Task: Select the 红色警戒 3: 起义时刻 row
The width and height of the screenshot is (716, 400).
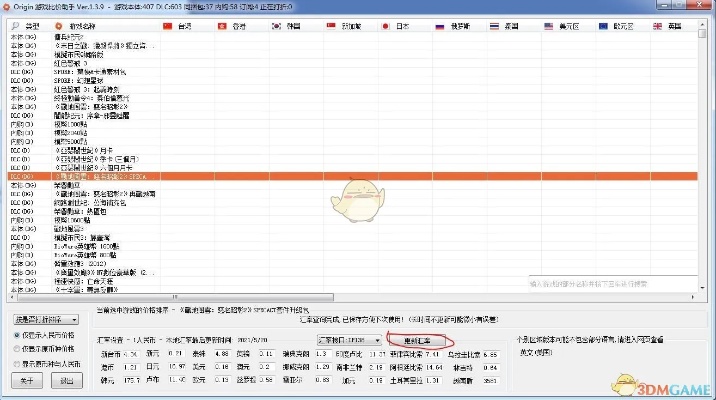Action: (x=353, y=89)
